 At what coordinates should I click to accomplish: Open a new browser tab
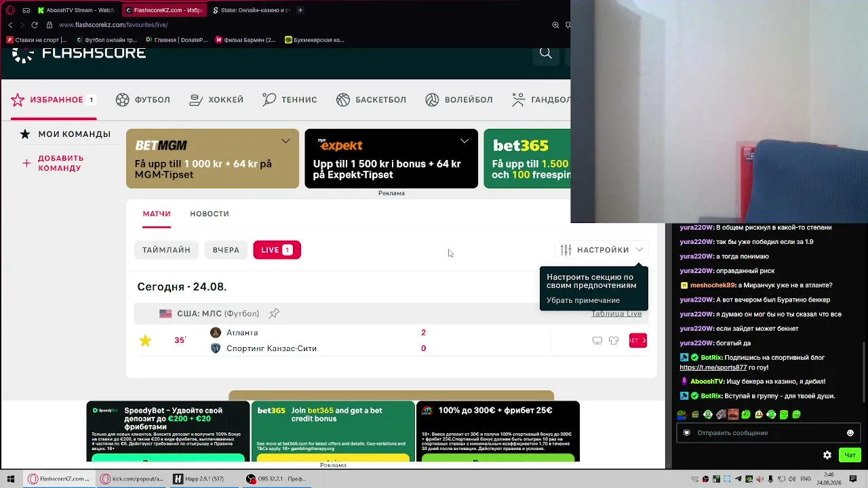(300, 10)
